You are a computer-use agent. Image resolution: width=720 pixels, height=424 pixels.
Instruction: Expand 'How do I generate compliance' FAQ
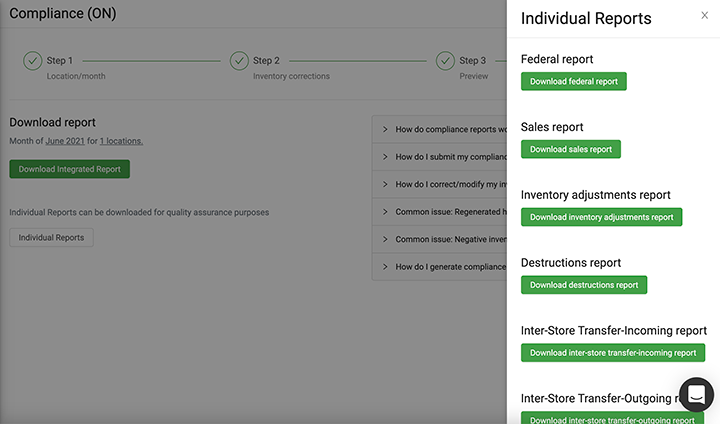pyautogui.click(x=439, y=267)
